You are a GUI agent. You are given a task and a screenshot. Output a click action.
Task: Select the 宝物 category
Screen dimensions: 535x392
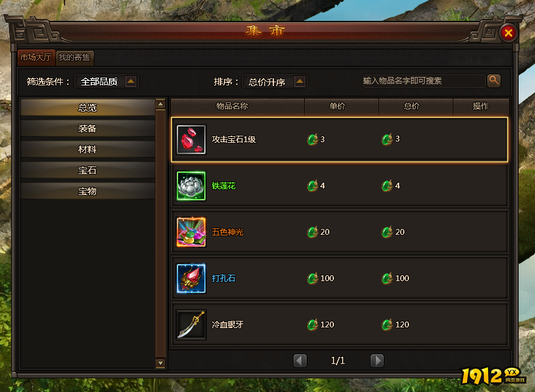point(87,191)
